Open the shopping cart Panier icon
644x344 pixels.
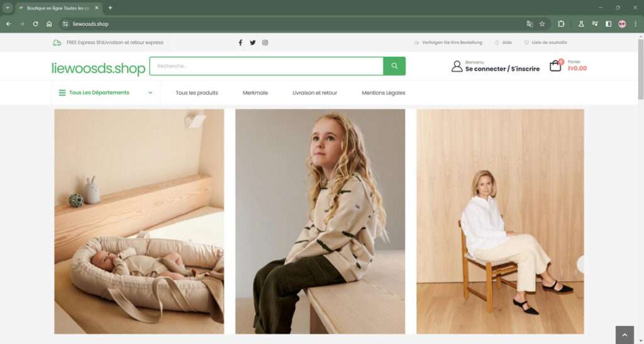[x=555, y=65]
